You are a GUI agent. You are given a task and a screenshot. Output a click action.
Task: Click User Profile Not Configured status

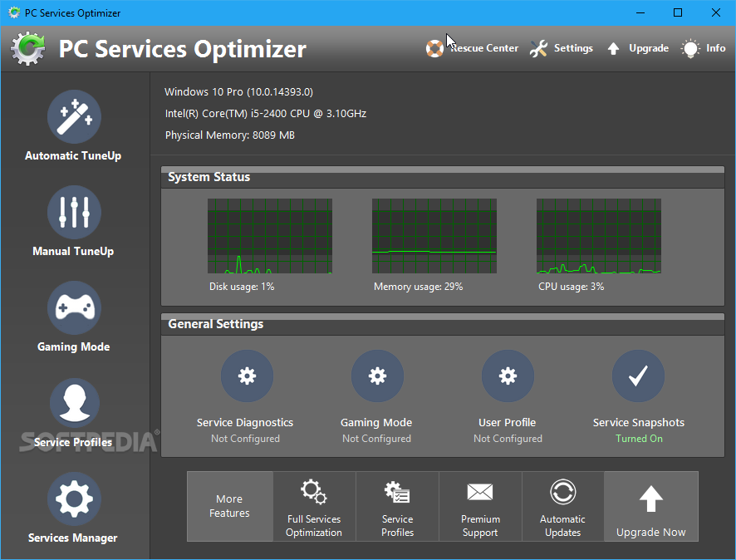[508, 439]
